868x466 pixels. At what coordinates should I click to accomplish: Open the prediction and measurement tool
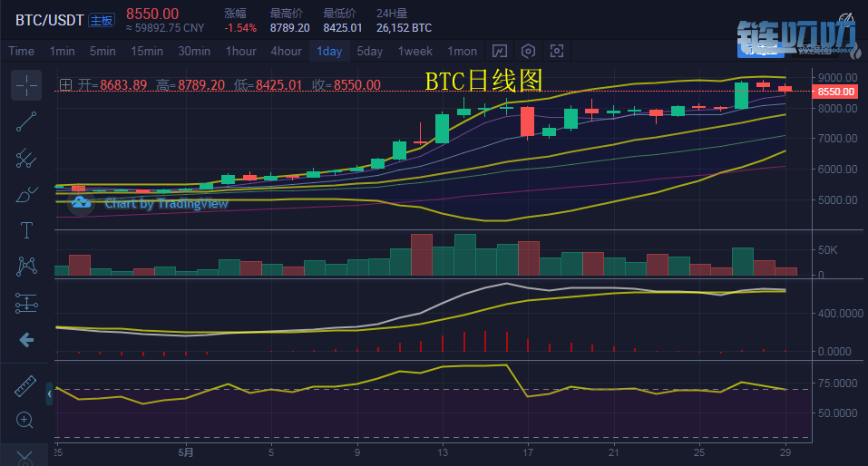(26, 304)
